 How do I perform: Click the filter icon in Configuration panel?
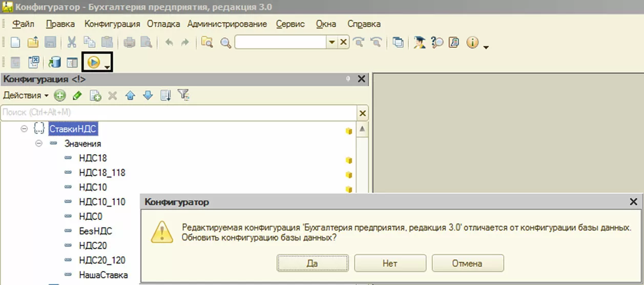coord(183,95)
